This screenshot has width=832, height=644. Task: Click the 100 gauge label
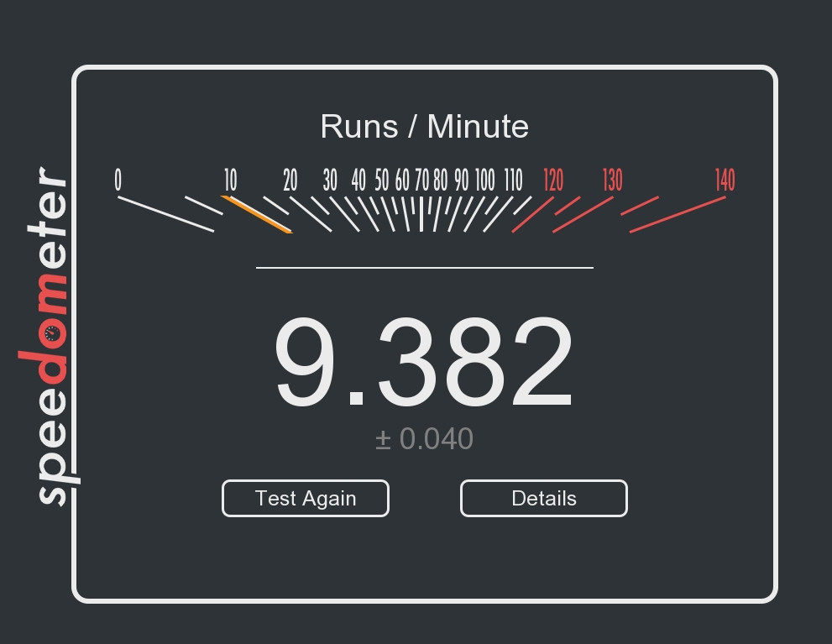click(x=485, y=181)
